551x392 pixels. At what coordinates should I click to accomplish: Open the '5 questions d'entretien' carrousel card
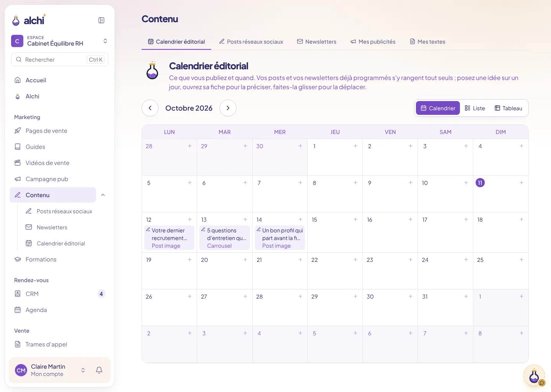(225, 238)
